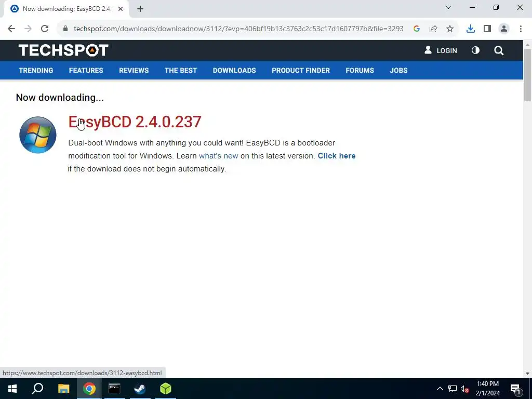Open the notification center icon
This screenshot has width=532, height=399.
(x=516, y=389)
